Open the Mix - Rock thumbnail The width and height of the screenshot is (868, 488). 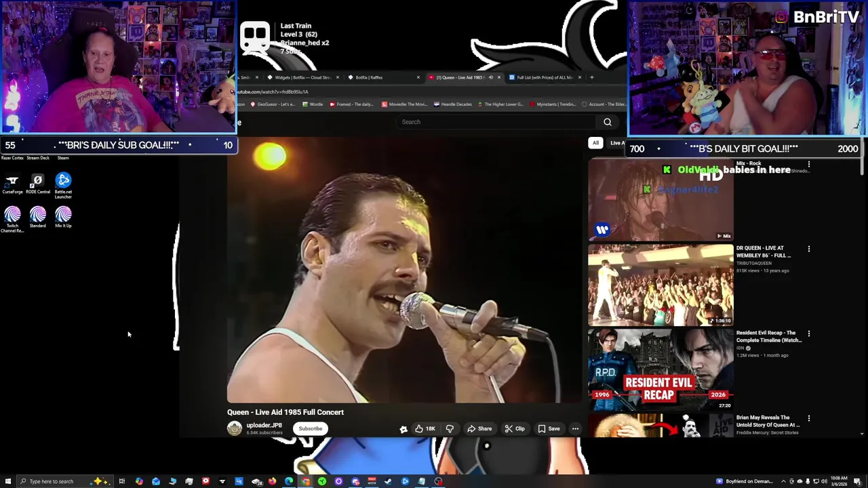(x=660, y=201)
